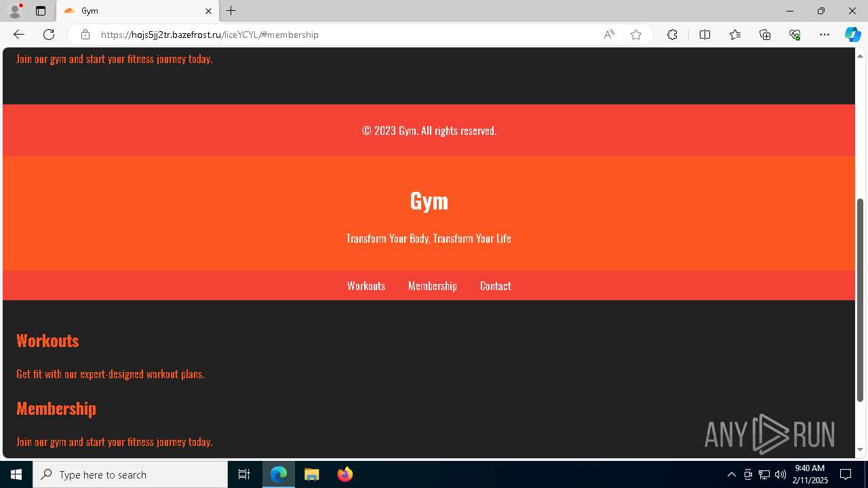
Task: Open the Edge profile icon
Action: point(15,11)
